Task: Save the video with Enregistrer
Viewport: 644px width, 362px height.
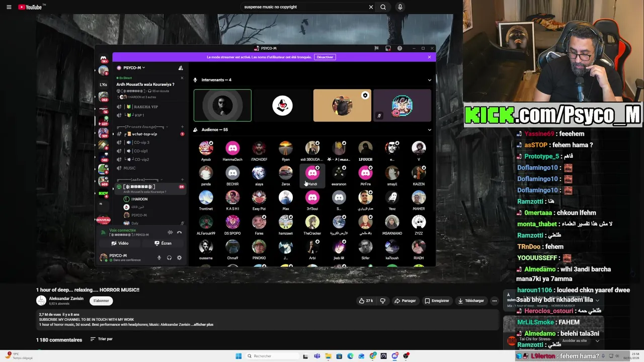Action: 437,301
